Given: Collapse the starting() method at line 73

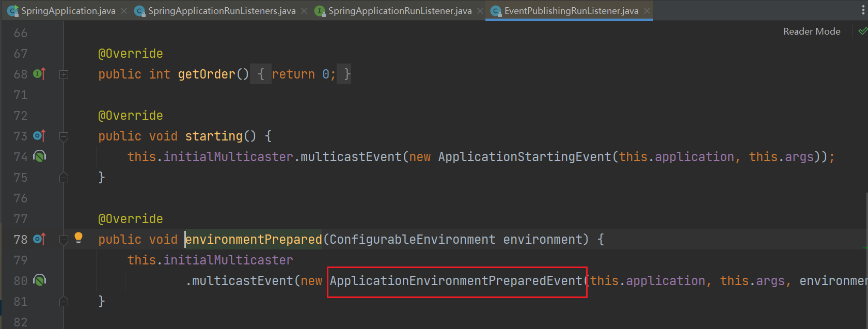Looking at the screenshot, I should [x=64, y=136].
